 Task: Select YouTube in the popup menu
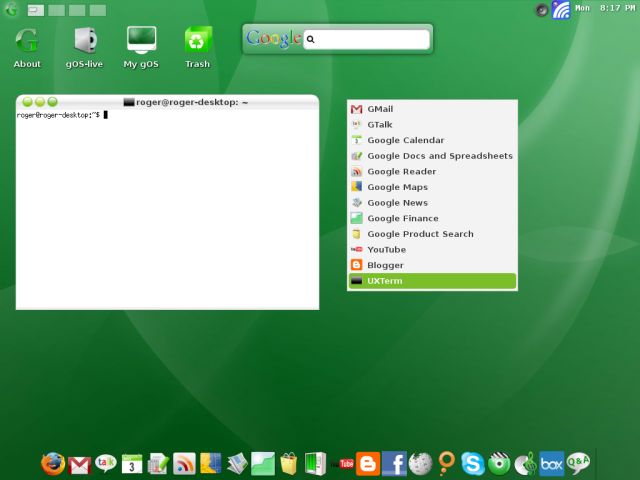click(432, 249)
